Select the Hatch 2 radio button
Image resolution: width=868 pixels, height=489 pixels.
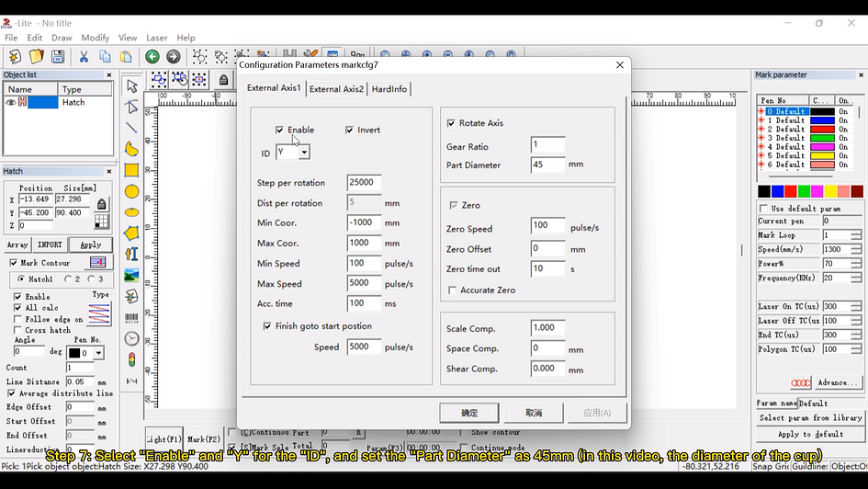pos(68,279)
